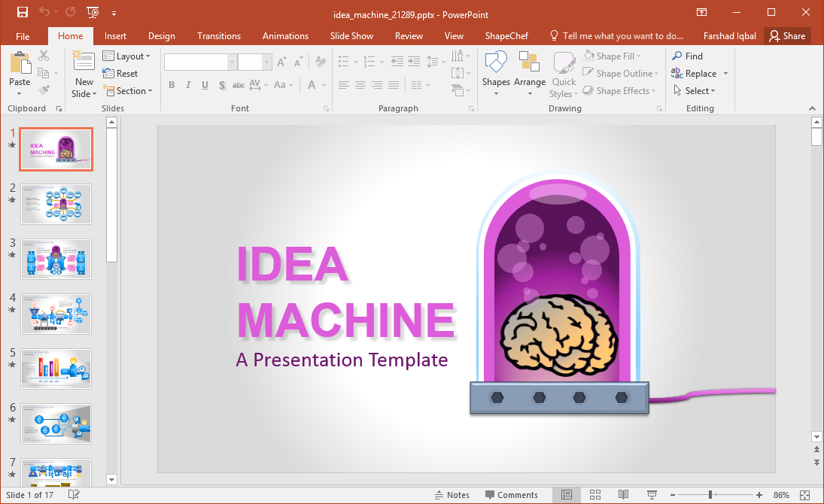Screen dimensions: 824x504
Task: Toggle Italic text formatting
Action: pos(188,86)
